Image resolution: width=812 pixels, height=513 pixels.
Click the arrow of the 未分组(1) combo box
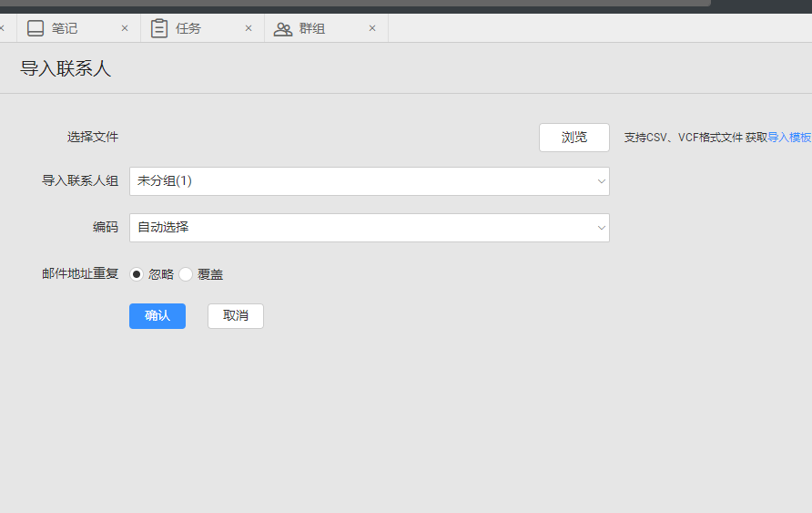(x=601, y=181)
